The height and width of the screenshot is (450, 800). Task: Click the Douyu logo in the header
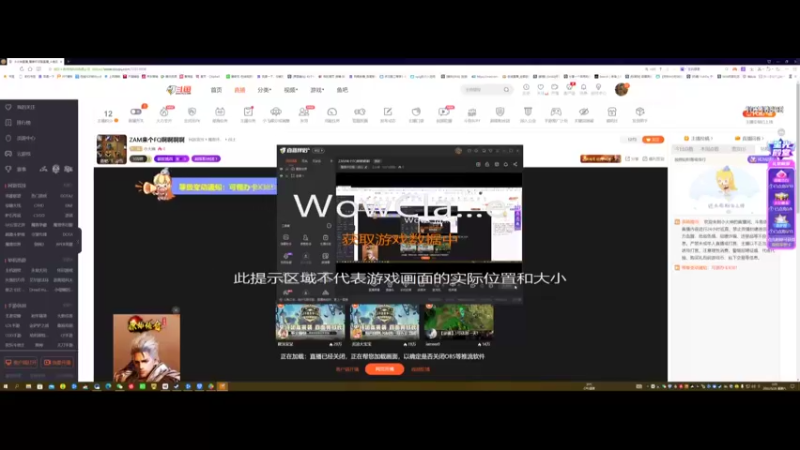pyautogui.click(x=179, y=90)
